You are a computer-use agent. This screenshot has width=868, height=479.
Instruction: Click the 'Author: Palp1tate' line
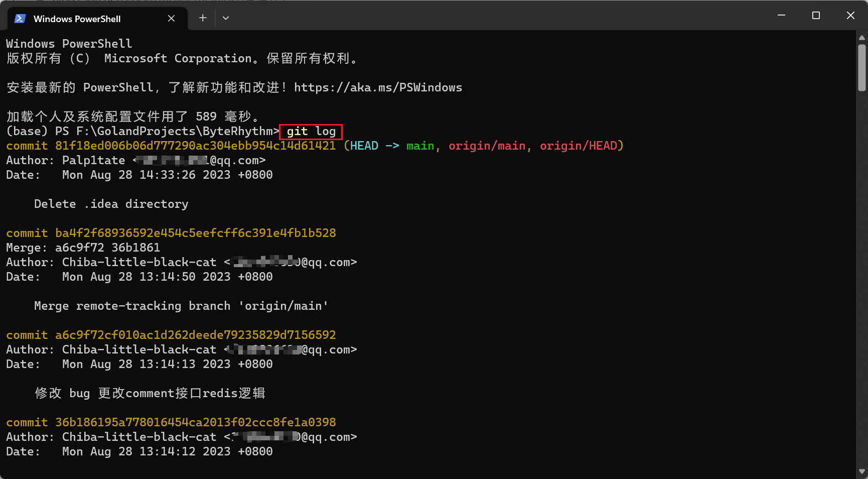point(135,161)
